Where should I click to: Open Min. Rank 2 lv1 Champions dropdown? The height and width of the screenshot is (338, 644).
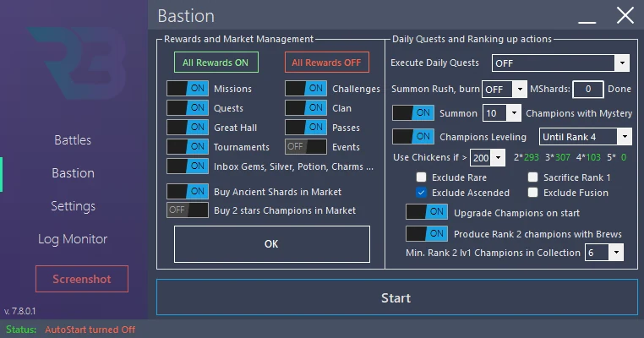pyautogui.click(x=604, y=253)
